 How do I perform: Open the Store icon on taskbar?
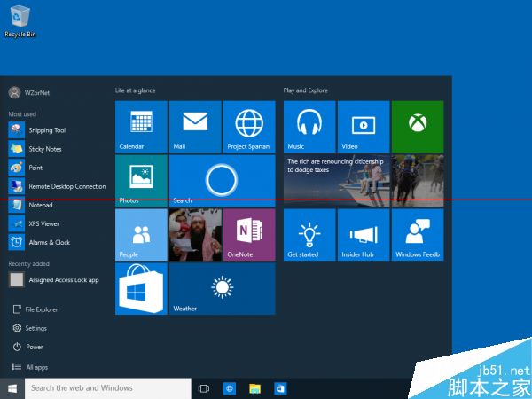point(280,388)
